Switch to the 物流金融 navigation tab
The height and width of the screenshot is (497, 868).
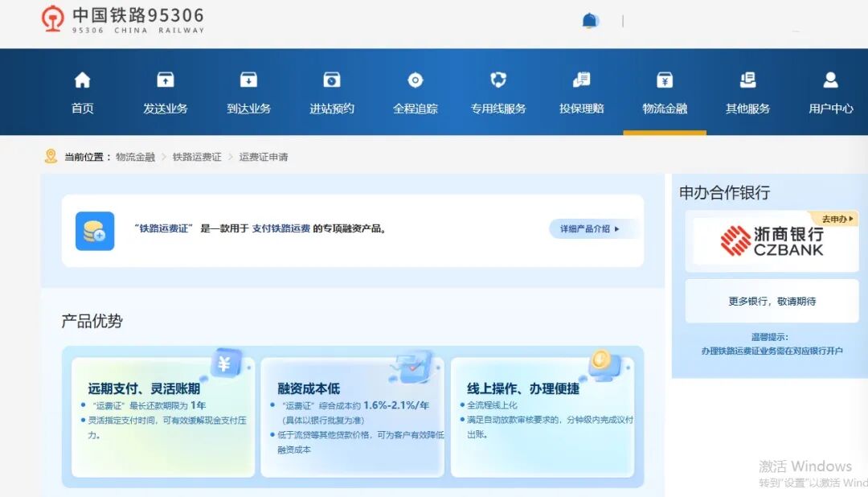point(665,92)
